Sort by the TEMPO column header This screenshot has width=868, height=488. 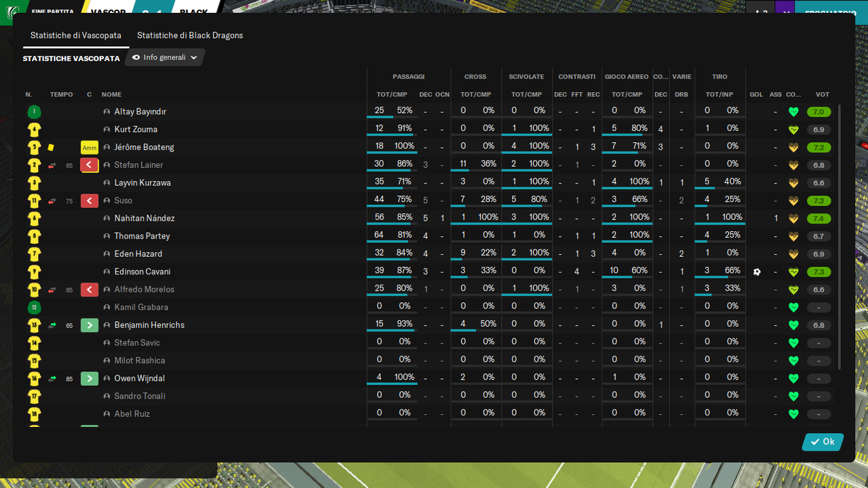click(61, 94)
